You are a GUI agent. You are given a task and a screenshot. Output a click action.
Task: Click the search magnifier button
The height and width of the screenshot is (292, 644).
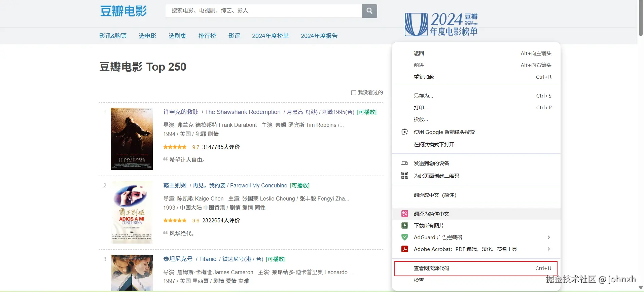[x=369, y=11]
